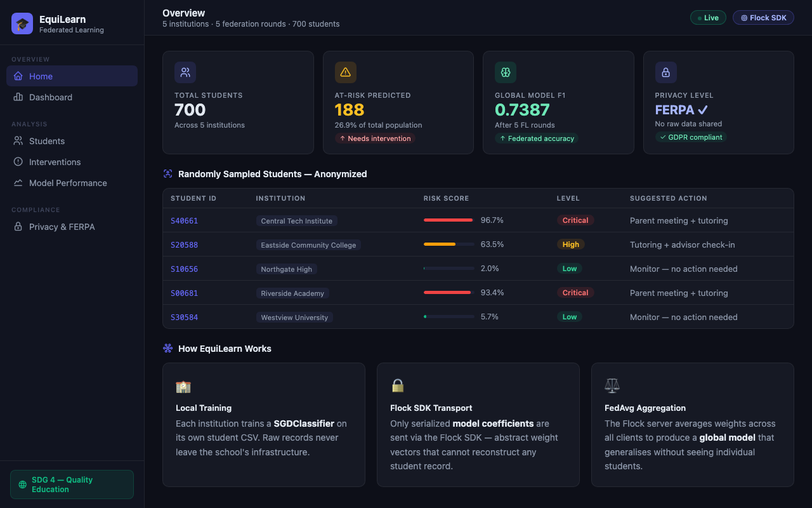
Task: Click the 63.5% orange risk score bar
Action: (449, 244)
